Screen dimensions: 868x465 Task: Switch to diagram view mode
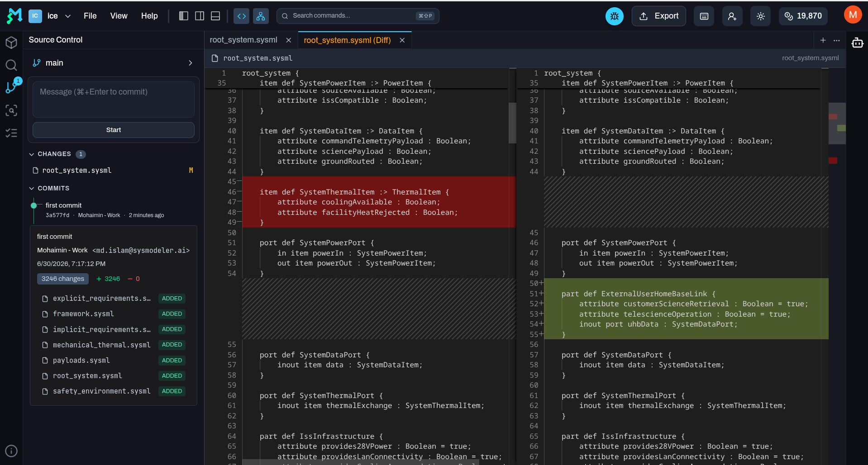click(x=261, y=16)
